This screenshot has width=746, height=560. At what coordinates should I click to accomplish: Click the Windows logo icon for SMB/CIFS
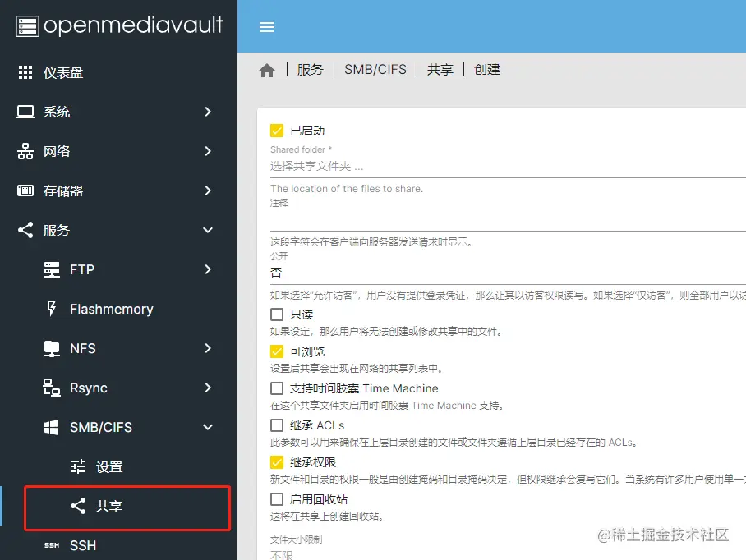52,427
